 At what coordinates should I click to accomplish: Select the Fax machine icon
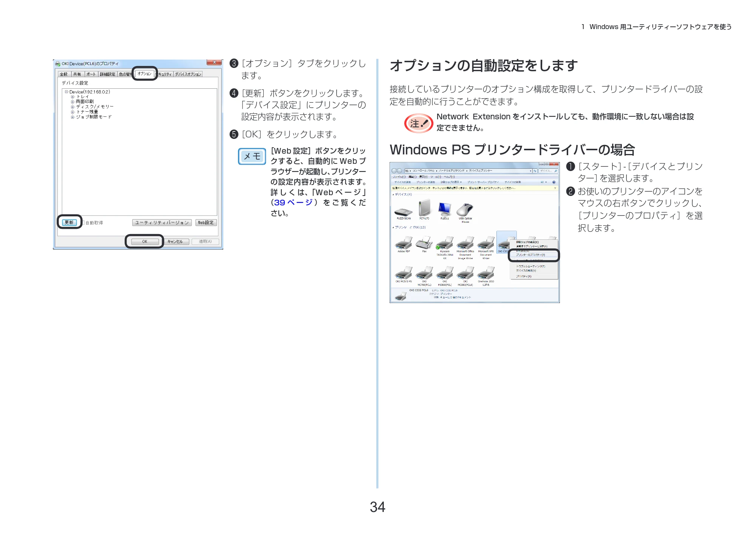pyautogui.click(x=424, y=243)
